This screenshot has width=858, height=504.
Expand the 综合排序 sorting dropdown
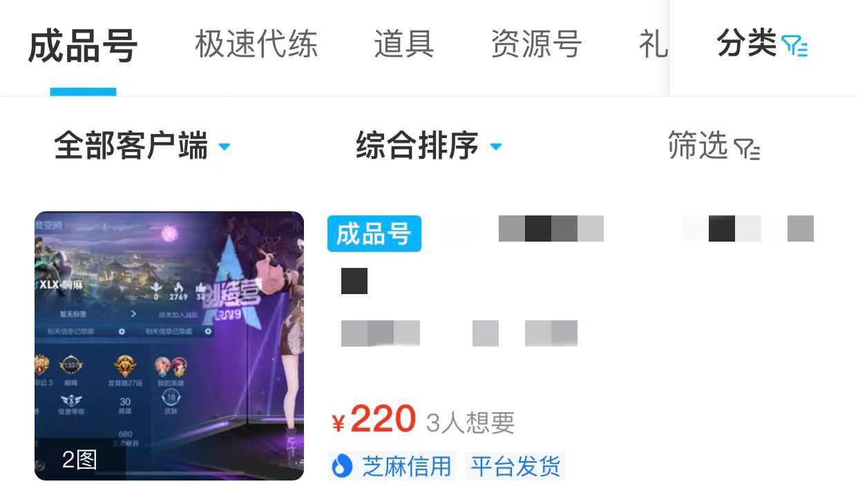[429, 146]
